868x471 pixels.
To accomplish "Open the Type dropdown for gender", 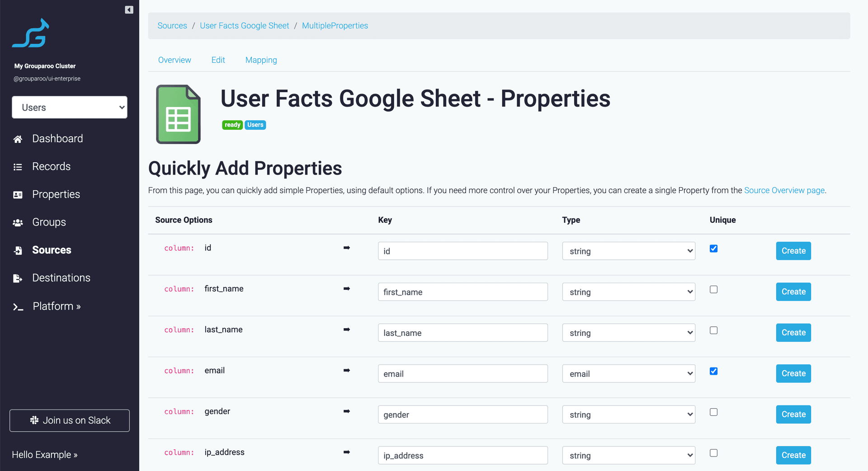I will click(x=628, y=414).
